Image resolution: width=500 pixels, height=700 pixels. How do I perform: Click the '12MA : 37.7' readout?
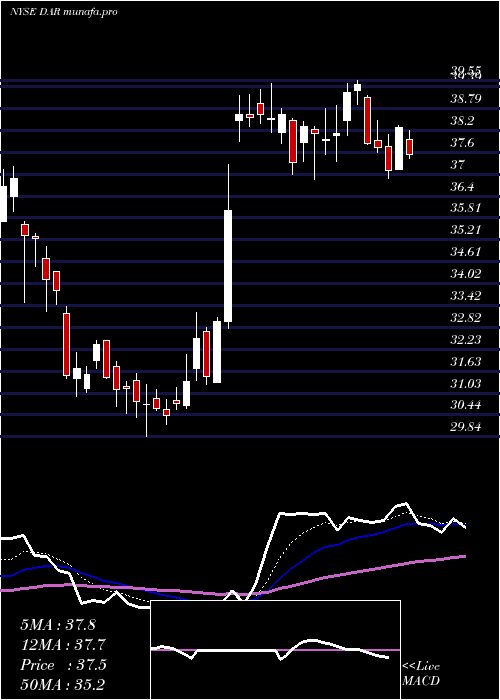[x=61, y=645]
